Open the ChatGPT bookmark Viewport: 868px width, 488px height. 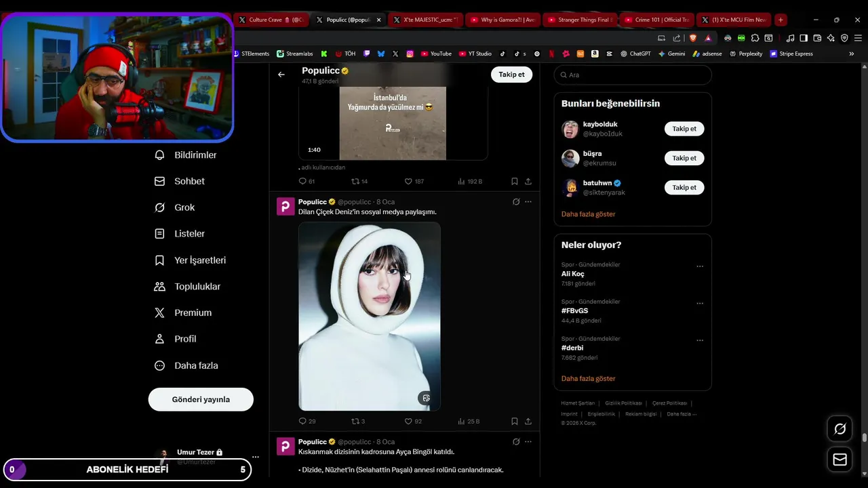coord(635,54)
